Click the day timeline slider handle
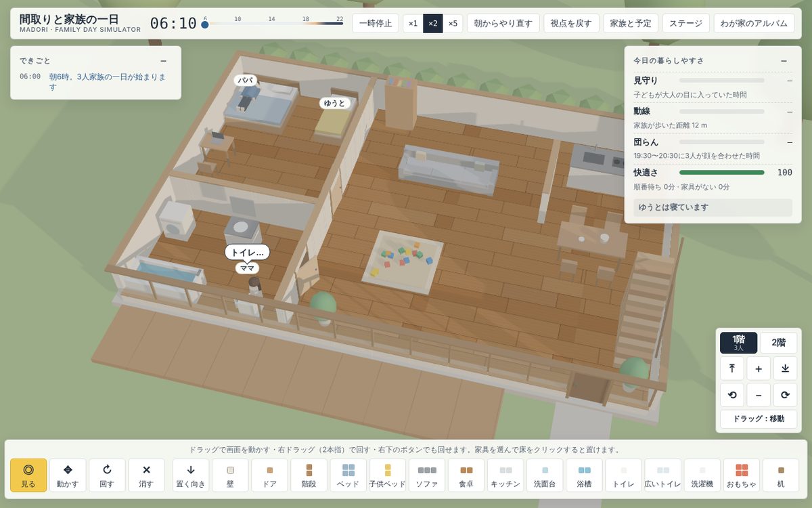The image size is (812, 508). [205, 25]
